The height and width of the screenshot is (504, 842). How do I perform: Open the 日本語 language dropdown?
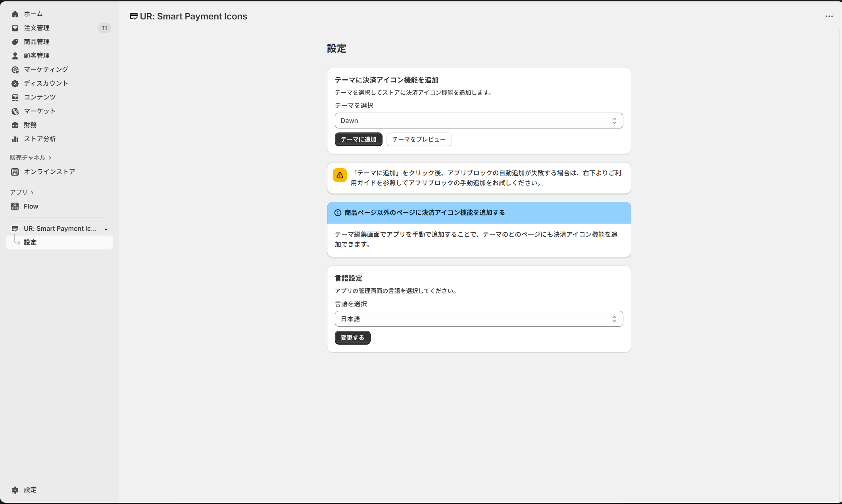click(x=479, y=319)
